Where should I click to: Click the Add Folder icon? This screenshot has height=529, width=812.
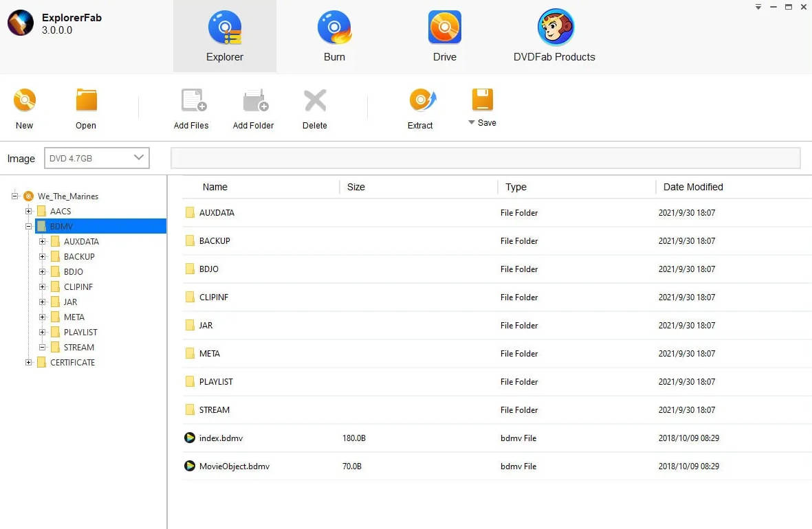[x=254, y=101]
